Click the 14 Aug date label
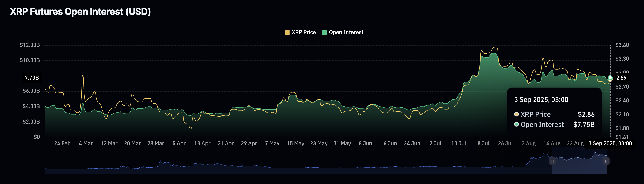The height and width of the screenshot is (184, 644). coord(552,144)
